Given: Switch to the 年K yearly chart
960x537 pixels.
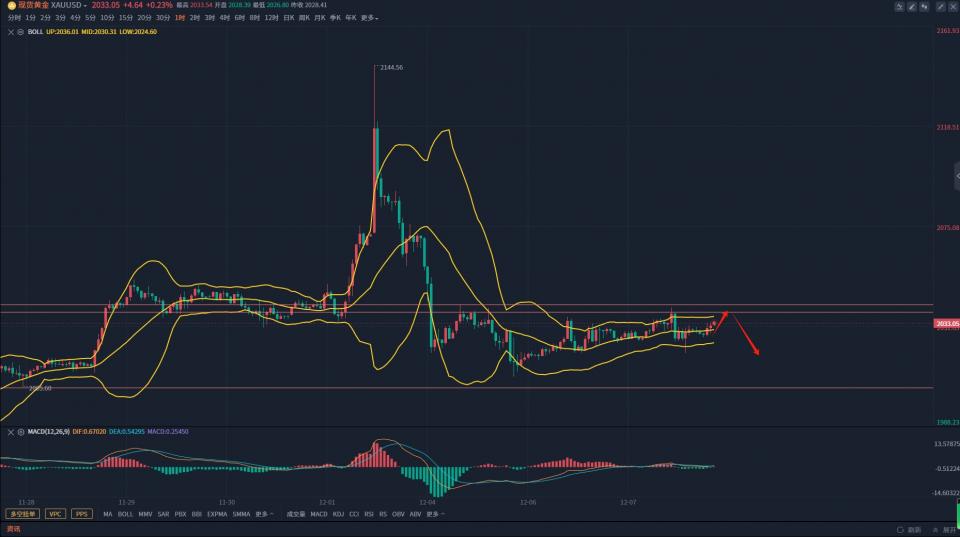Looking at the screenshot, I should pyautogui.click(x=350, y=18).
